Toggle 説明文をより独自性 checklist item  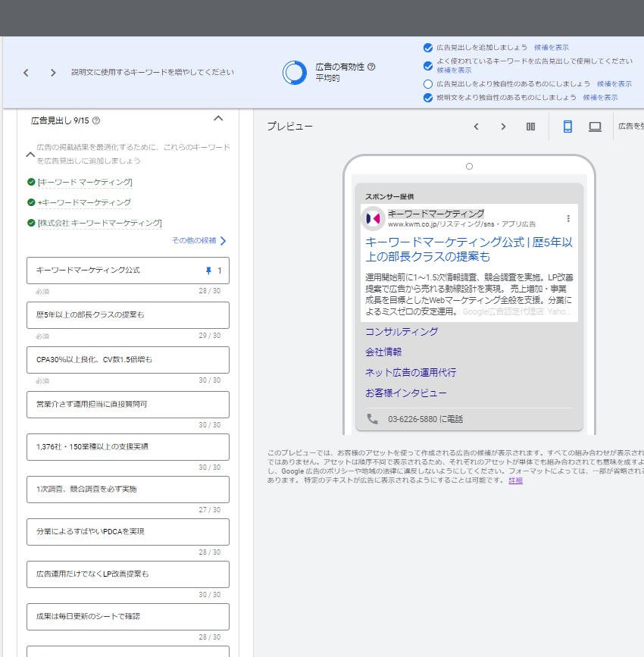[428, 98]
